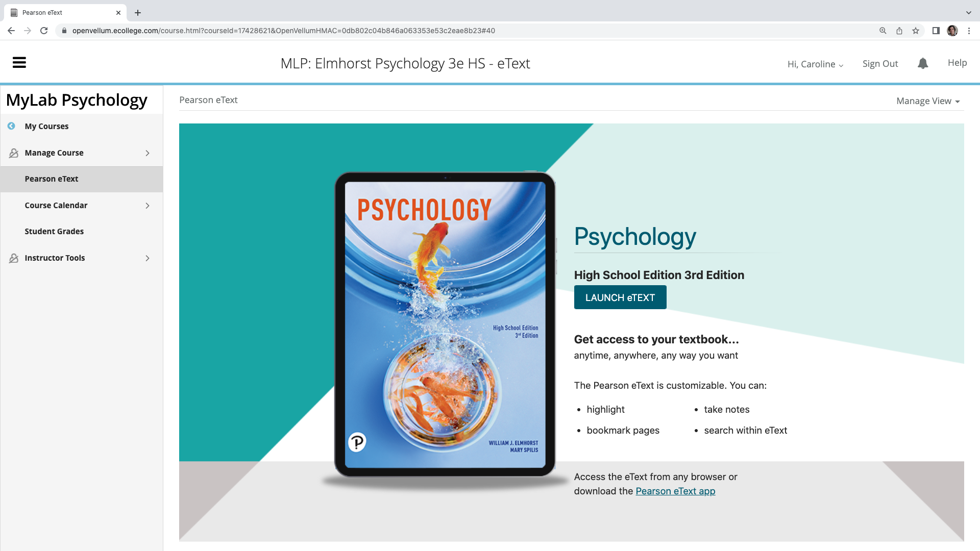Click the Sign Out link
This screenshot has height=551, width=980.
click(x=880, y=64)
